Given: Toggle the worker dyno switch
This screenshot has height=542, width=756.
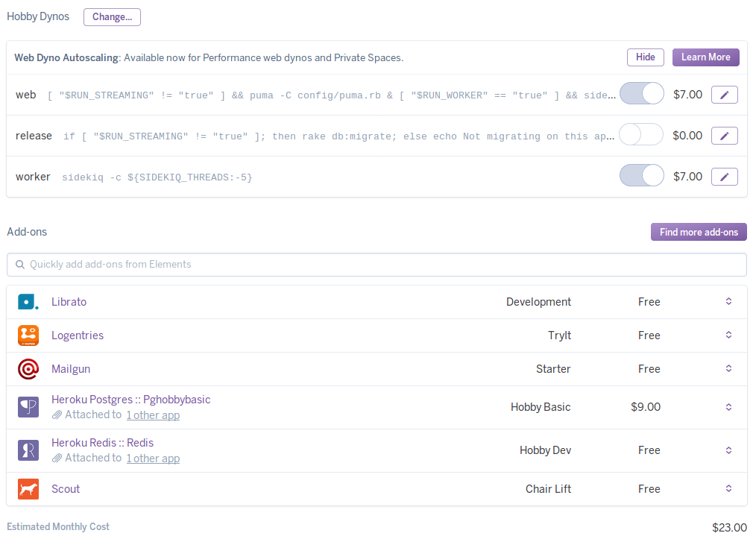Looking at the screenshot, I should pyautogui.click(x=641, y=175).
